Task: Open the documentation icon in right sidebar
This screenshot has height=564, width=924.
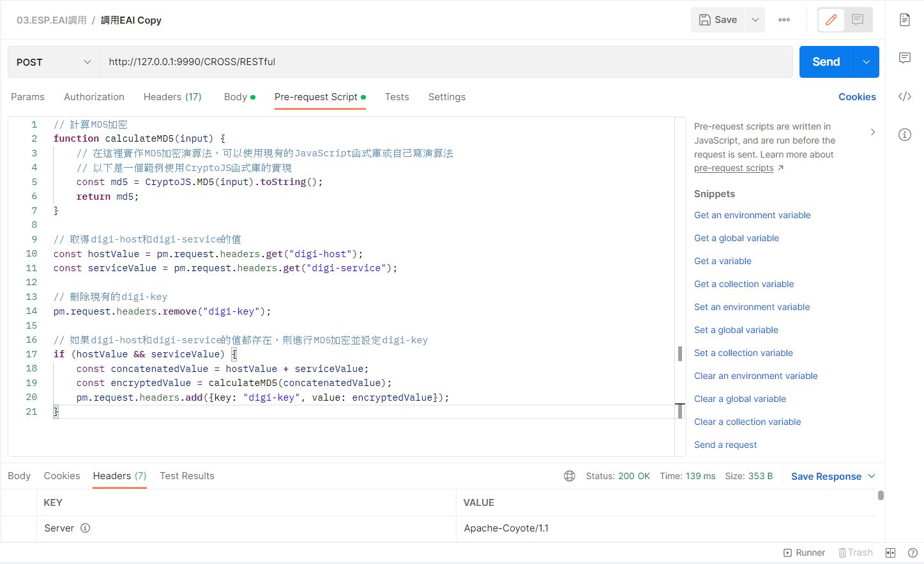Action: coord(905,20)
